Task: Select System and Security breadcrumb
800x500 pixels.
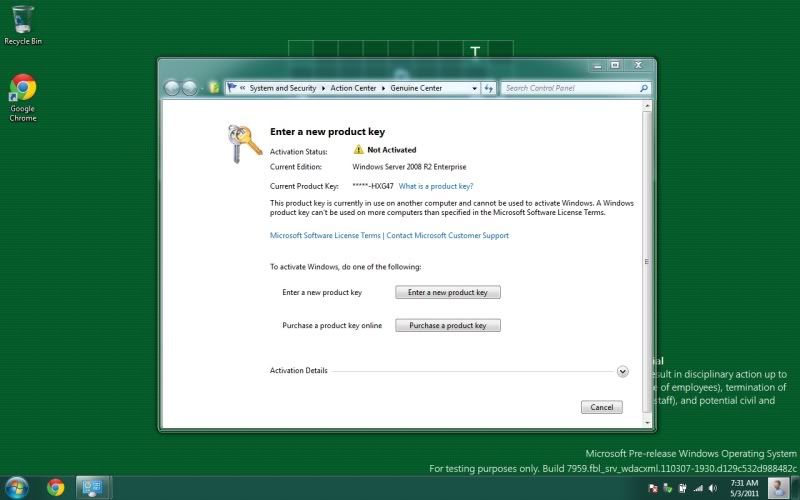Action: pos(283,88)
